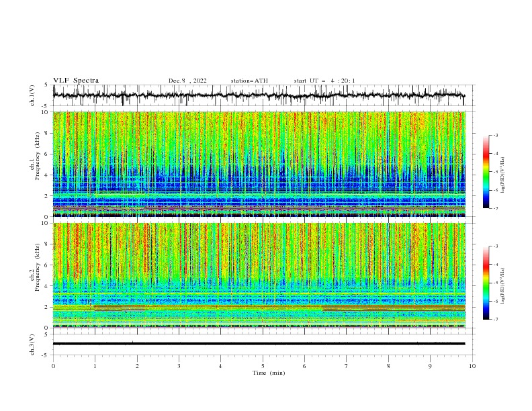
Task: Click the ch.2 spectrogram color bar
Action: pyautogui.click(x=486, y=283)
